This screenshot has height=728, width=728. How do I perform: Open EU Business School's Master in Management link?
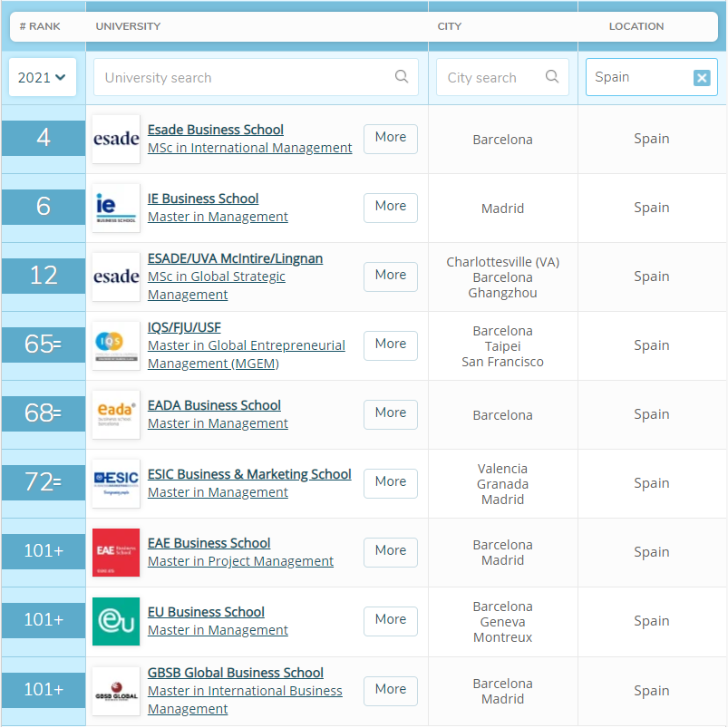[x=218, y=630]
